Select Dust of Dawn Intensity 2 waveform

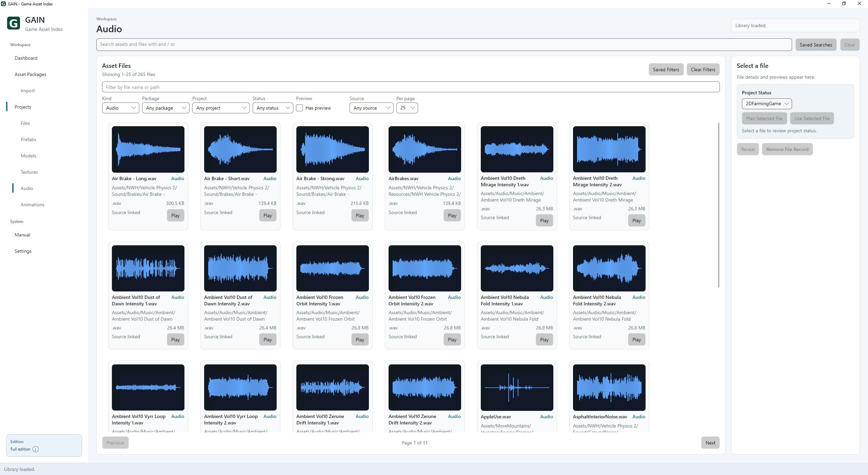240,268
